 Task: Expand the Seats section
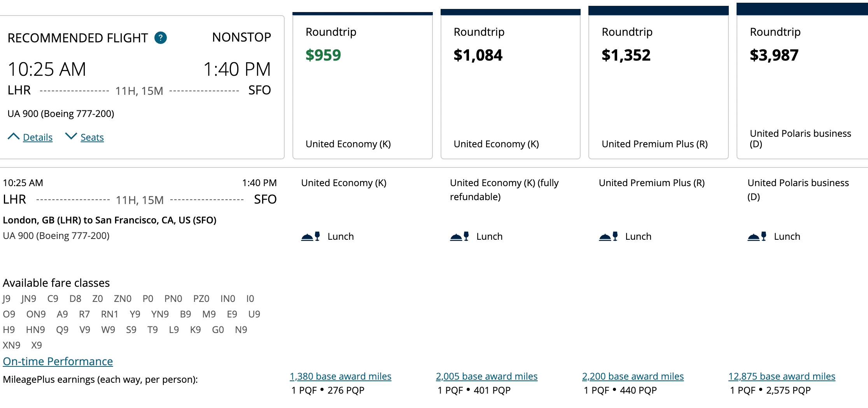(92, 137)
